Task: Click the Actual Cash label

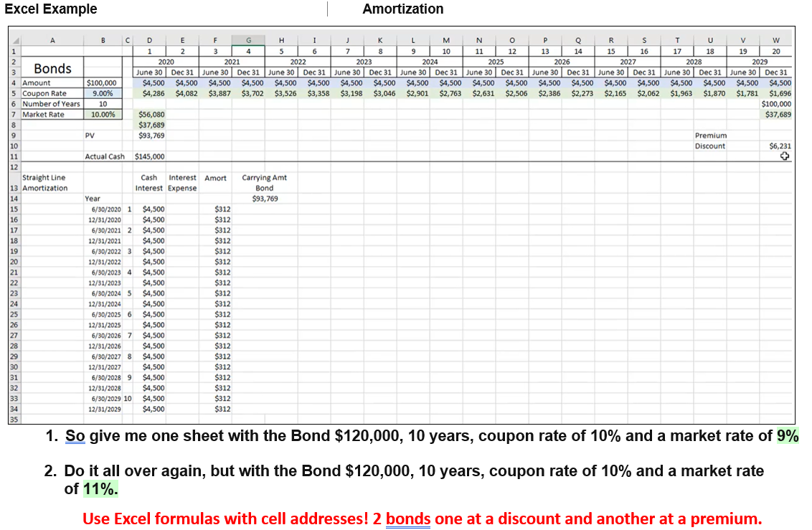Action: click(x=105, y=156)
